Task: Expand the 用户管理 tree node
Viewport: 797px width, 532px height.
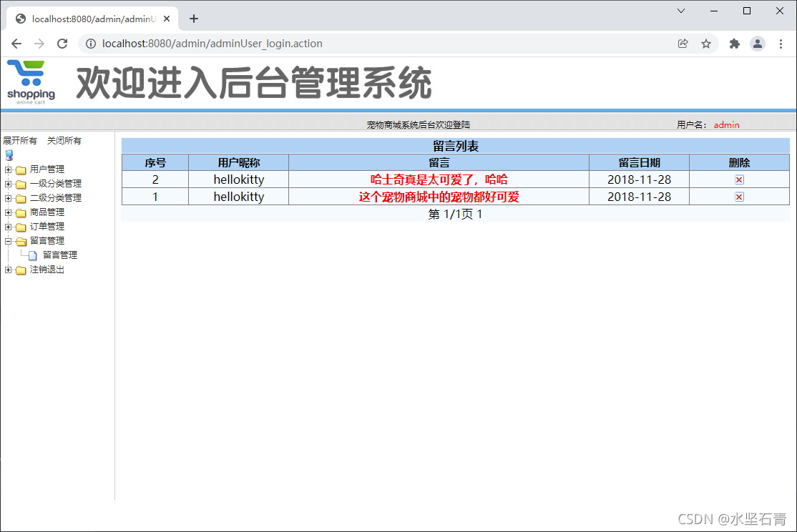Action: coord(8,169)
